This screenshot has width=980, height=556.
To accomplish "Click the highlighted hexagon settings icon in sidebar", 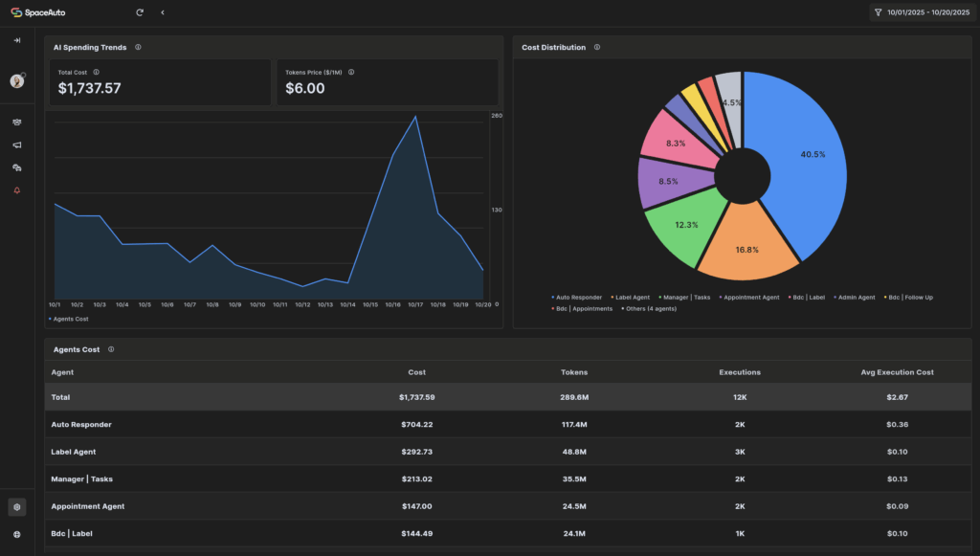I will click(x=17, y=507).
